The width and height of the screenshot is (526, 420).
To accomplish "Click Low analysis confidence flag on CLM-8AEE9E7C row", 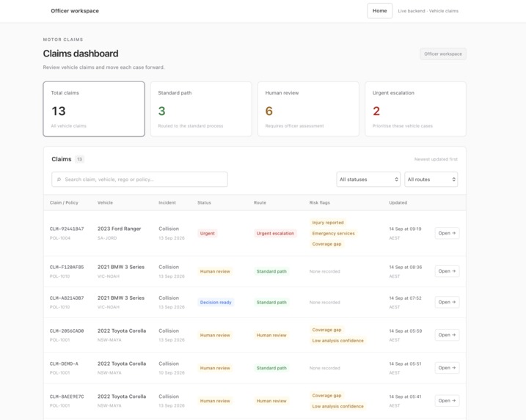I will coord(337,406).
